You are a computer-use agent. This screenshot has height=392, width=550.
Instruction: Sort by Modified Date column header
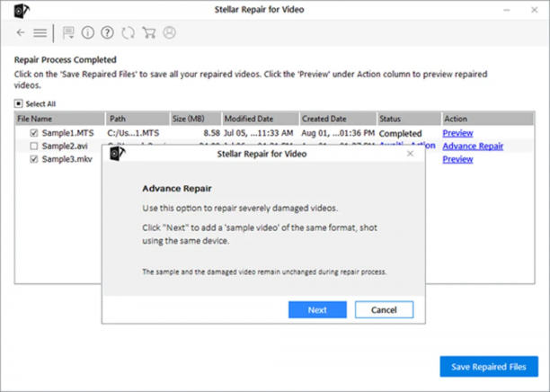[x=261, y=119]
